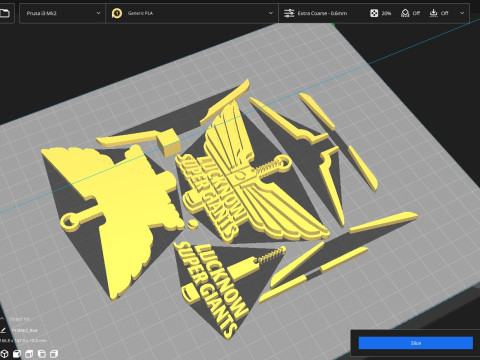The width and height of the screenshot is (480, 360).
Task: Click the print settings sliders icon
Action: pos(289,13)
